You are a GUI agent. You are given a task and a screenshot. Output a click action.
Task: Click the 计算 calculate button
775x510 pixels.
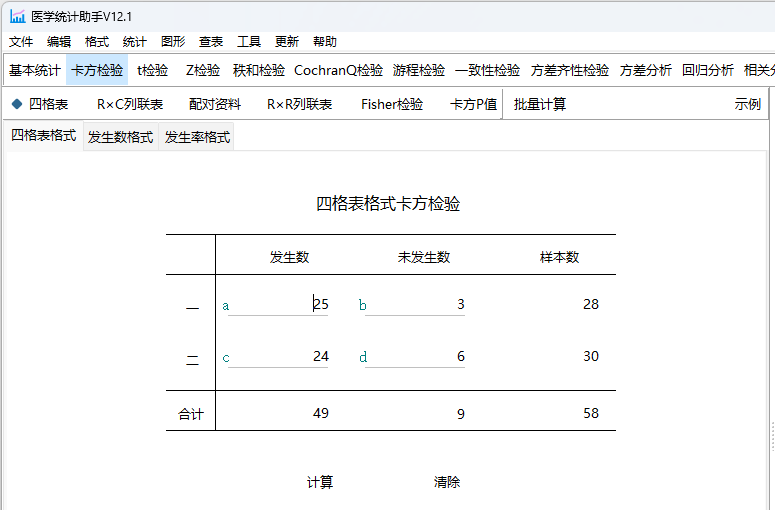coord(320,482)
